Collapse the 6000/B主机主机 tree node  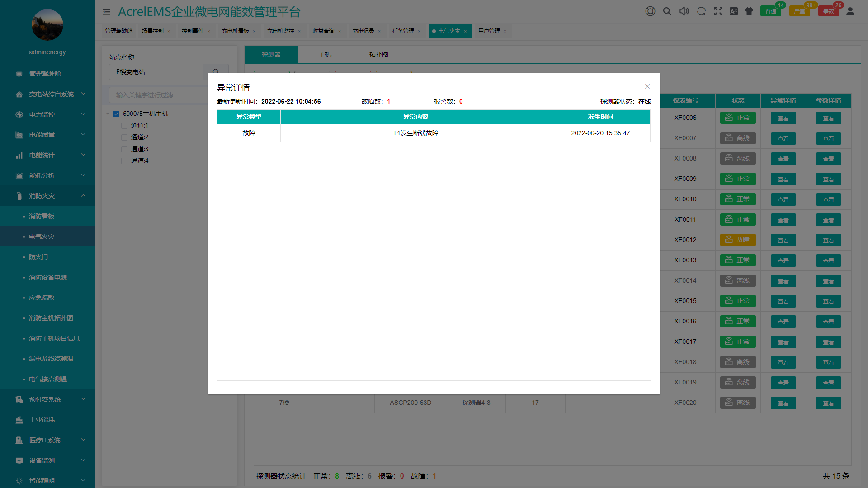tap(108, 114)
